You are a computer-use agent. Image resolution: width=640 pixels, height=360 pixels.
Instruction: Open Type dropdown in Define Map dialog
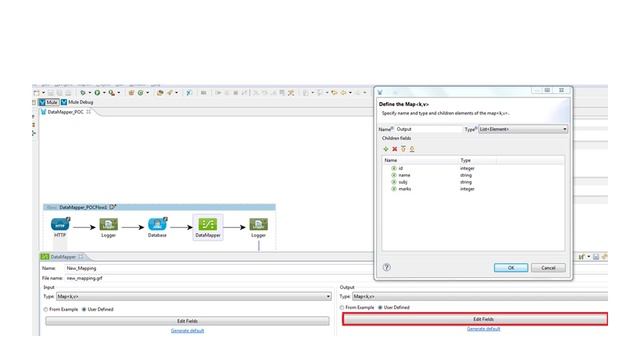[x=523, y=129]
